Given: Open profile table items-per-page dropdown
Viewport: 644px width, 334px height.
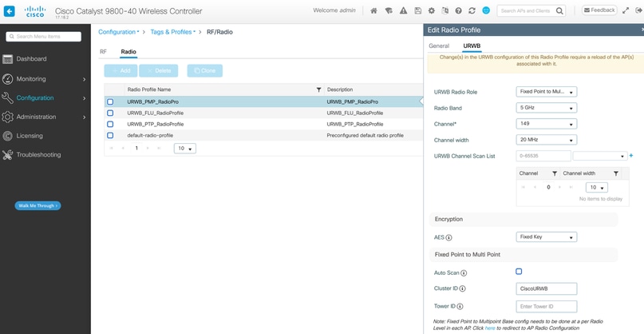Looking at the screenshot, I should (185, 148).
